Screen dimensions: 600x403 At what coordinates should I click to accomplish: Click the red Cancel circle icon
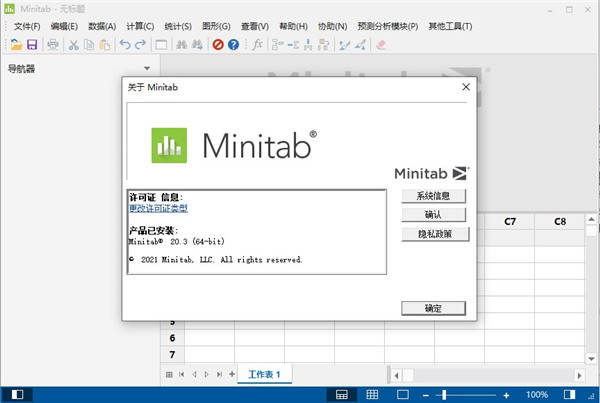[218, 45]
